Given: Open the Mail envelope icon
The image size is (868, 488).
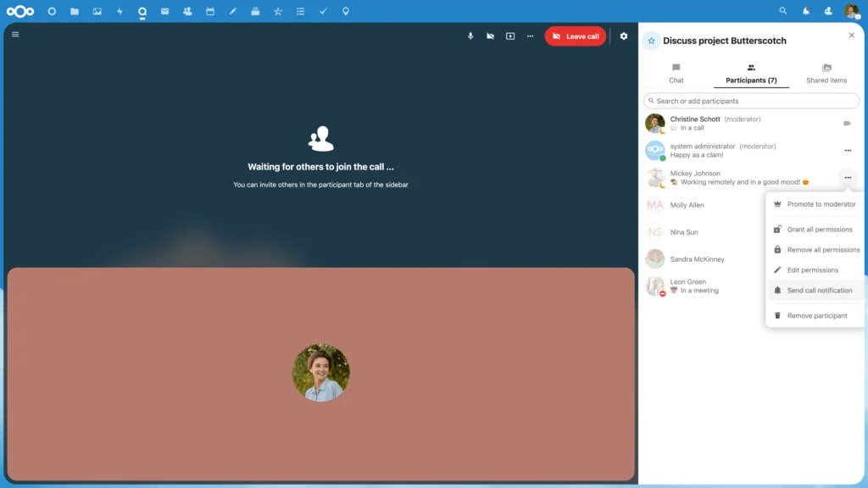Looking at the screenshot, I should click(165, 11).
